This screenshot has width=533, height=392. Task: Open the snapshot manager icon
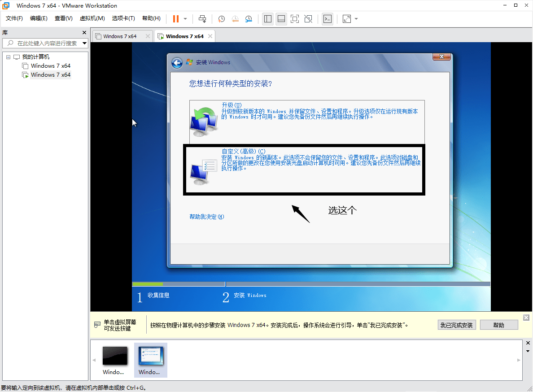tap(249, 19)
